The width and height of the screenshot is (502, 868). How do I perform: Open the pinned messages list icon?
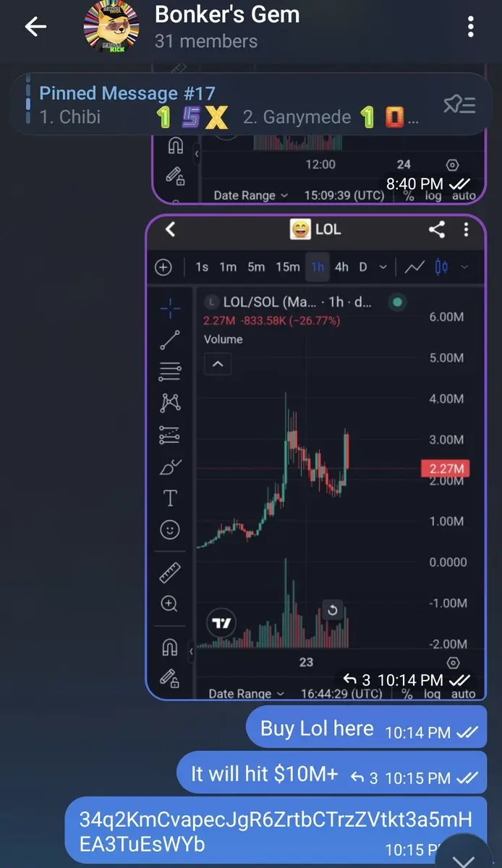point(459,105)
